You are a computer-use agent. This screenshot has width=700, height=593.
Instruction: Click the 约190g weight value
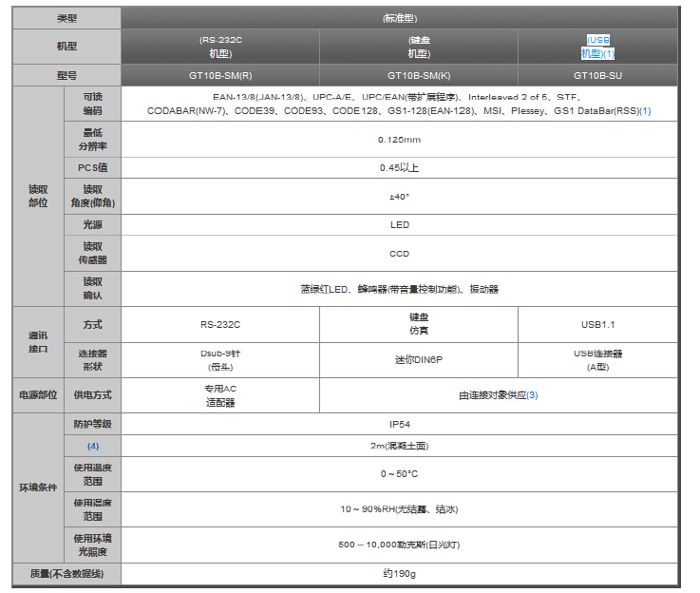click(x=399, y=574)
